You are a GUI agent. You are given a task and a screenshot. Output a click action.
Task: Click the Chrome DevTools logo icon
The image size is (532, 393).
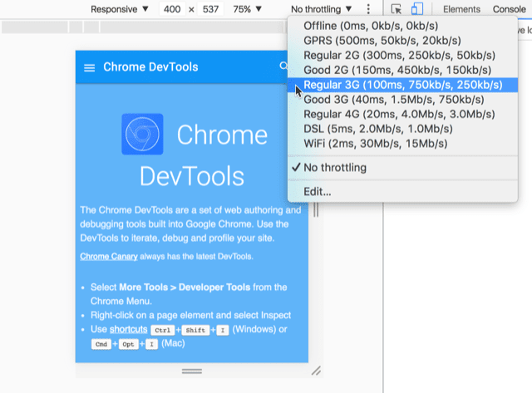[x=142, y=135]
